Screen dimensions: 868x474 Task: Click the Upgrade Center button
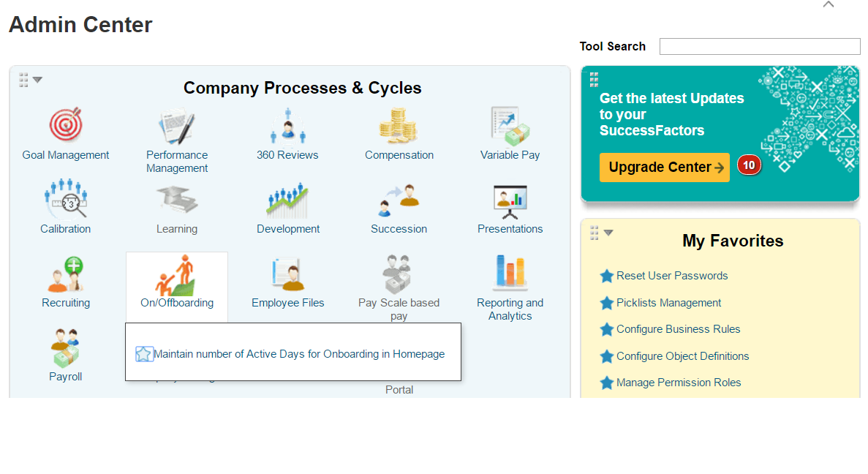[664, 168]
